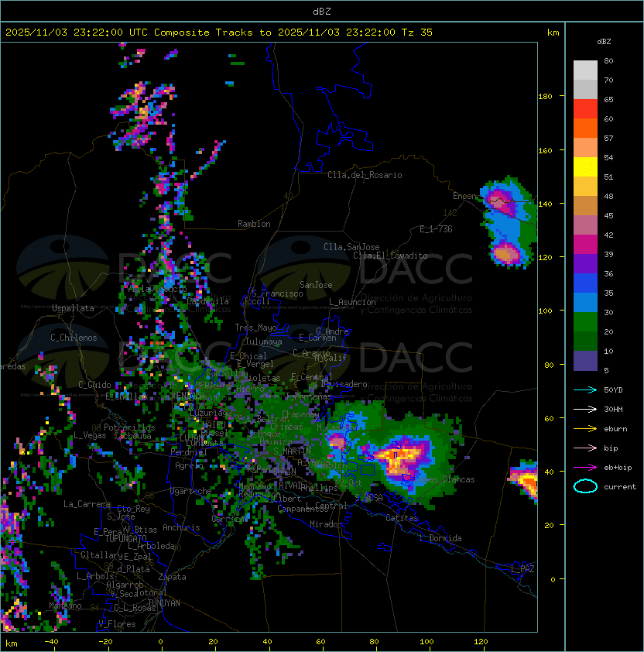The image size is (644, 652).
Task: Click the storm cell below Encon
Action: 506,253
